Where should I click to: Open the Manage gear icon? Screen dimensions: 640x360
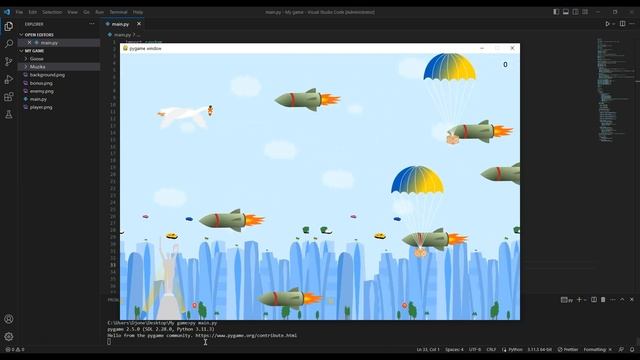click(x=9, y=336)
